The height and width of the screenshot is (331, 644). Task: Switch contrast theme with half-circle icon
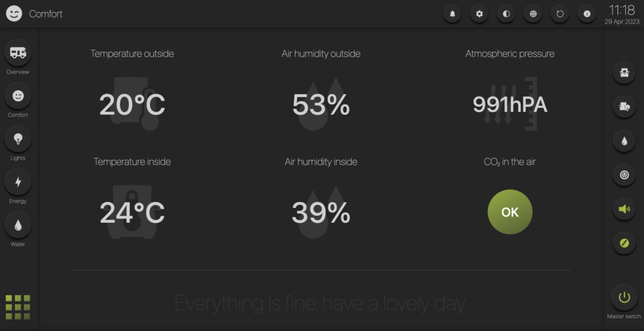[x=506, y=14]
